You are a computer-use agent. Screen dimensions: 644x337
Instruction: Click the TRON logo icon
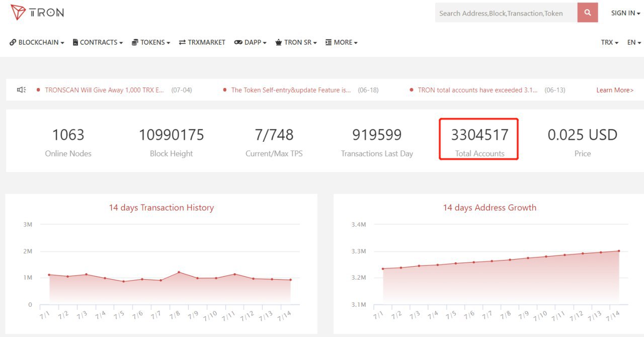point(18,13)
